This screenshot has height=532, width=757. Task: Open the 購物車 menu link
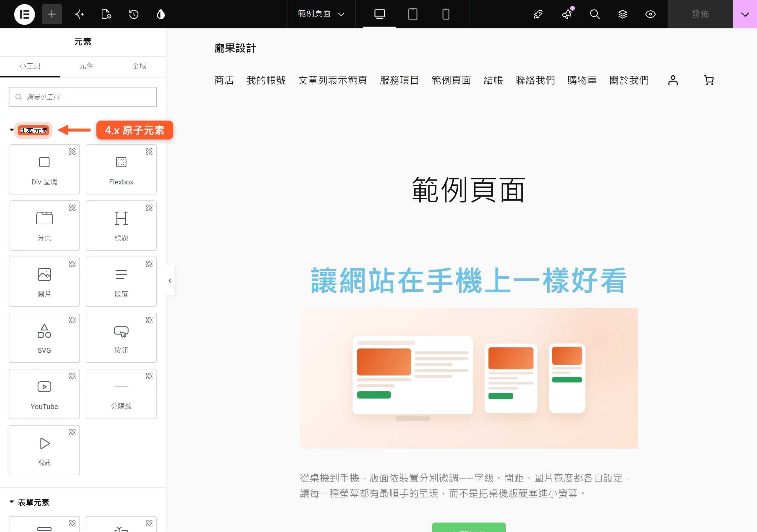(x=582, y=80)
